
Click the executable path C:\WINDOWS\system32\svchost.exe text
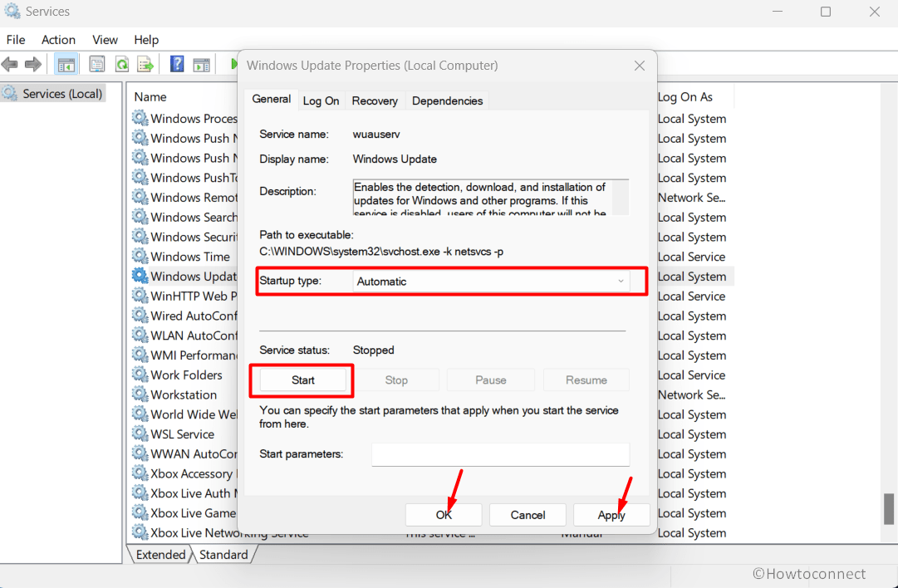click(381, 252)
